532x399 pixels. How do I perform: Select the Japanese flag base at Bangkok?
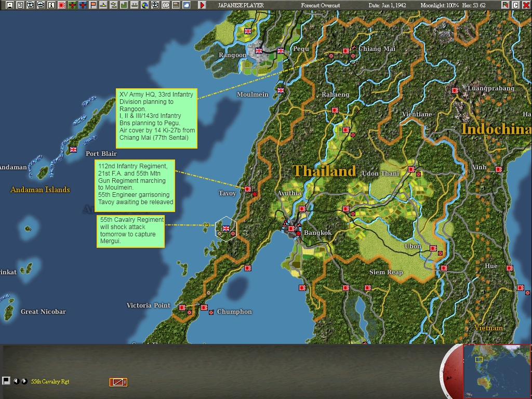291,229
